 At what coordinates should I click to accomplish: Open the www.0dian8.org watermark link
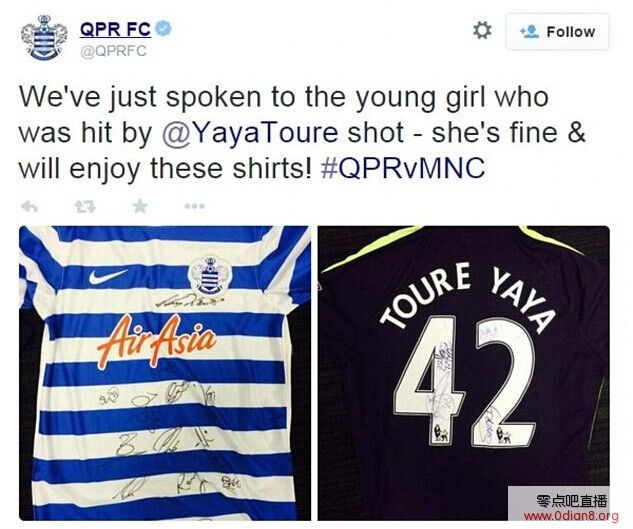coord(570,516)
